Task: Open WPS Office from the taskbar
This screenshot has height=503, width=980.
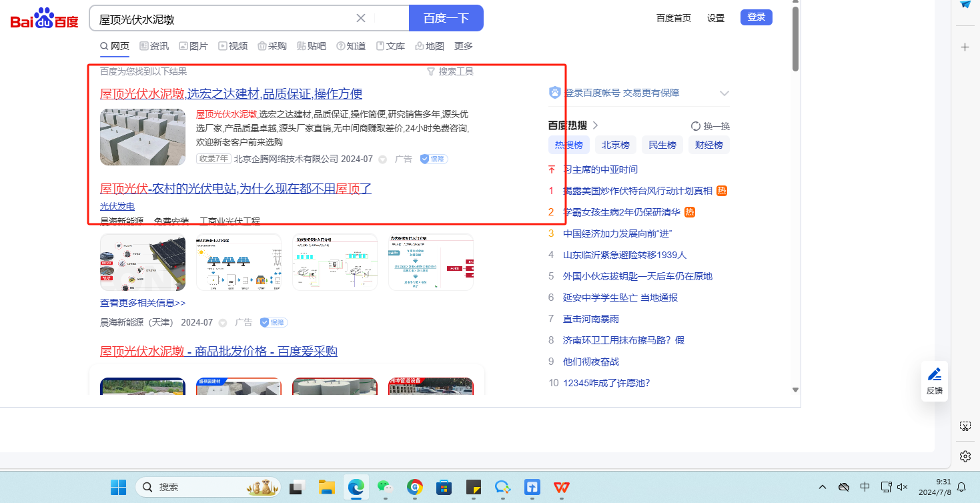Action: pos(561,487)
